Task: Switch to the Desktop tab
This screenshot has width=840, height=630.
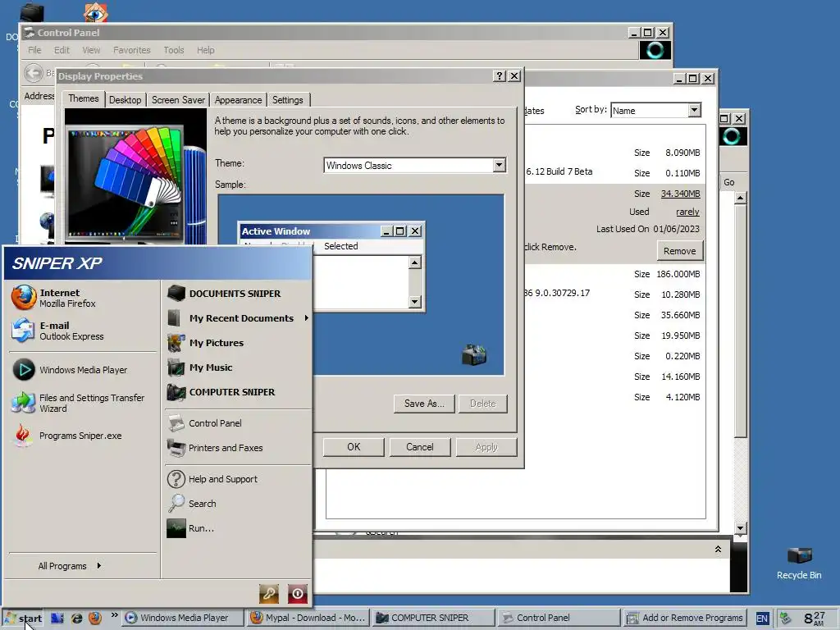Action: [125, 99]
